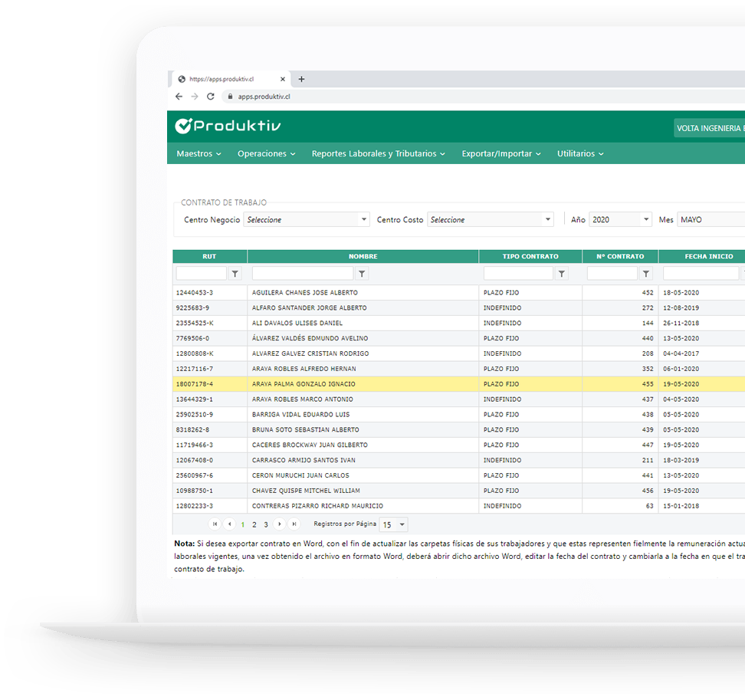Open the Maestros menu
This screenshot has height=700, width=745.
tap(199, 153)
